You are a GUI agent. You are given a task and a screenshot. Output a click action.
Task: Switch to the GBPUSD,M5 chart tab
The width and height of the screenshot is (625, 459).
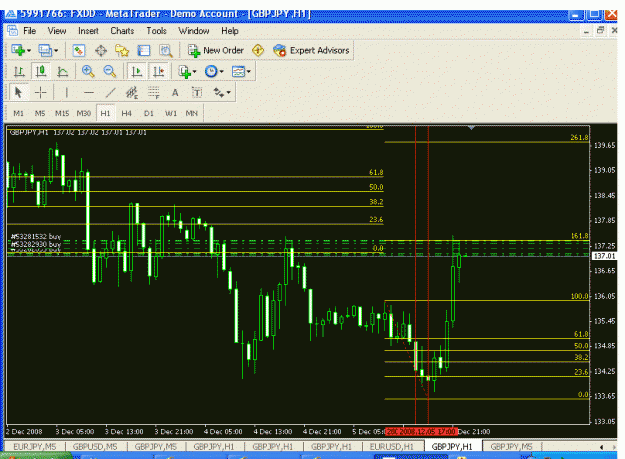click(x=95, y=447)
